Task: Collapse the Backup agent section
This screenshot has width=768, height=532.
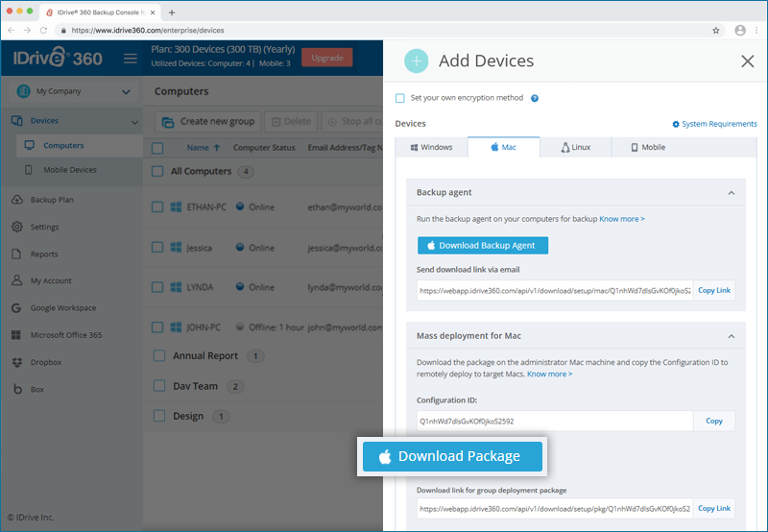Action: click(x=731, y=193)
